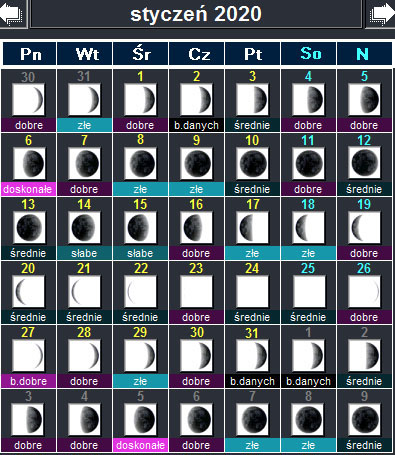Open moon phase icon for January 17
The width and height of the screenshot is (395, 455).
252,227
